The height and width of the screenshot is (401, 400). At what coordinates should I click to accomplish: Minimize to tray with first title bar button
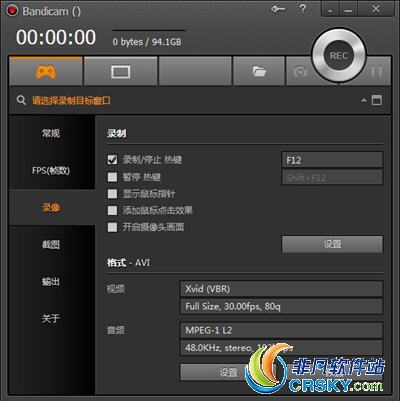coord(330,9)
